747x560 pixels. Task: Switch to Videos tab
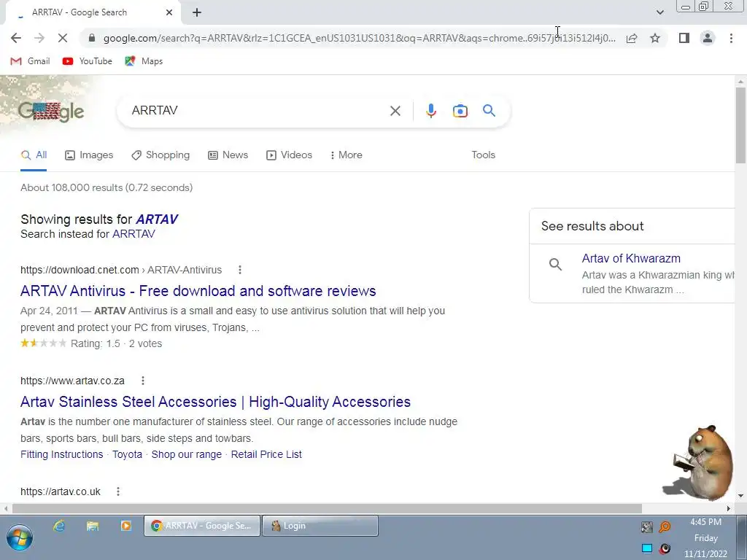click(289, 155)
